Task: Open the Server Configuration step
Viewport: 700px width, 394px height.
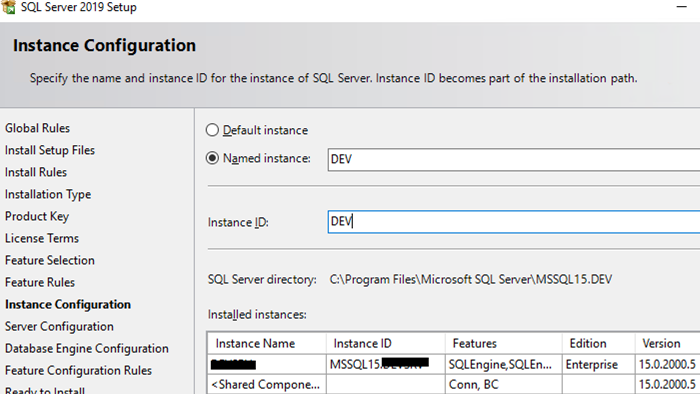Action: pos(59,327)
